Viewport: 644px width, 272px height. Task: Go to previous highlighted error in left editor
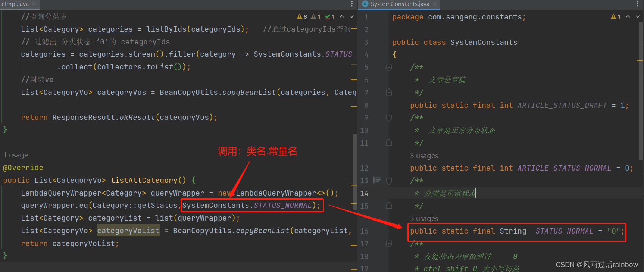(342, 16)
